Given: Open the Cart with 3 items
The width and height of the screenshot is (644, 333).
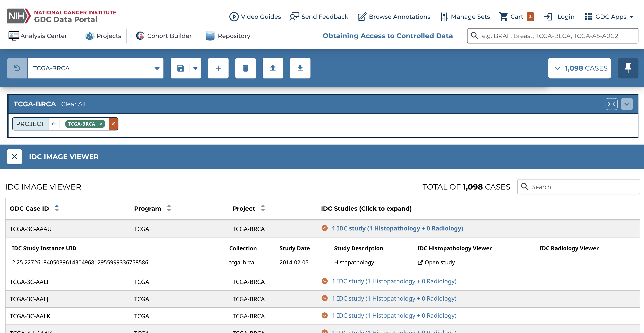Looking at the screenshot, I should point(516,17).
